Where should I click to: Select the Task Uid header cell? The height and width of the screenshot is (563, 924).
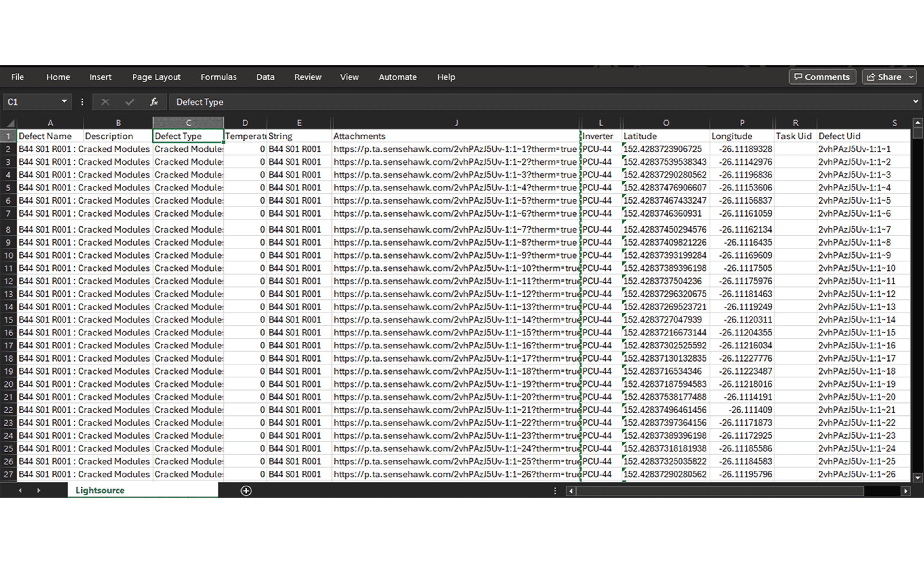tap(795, 136)
